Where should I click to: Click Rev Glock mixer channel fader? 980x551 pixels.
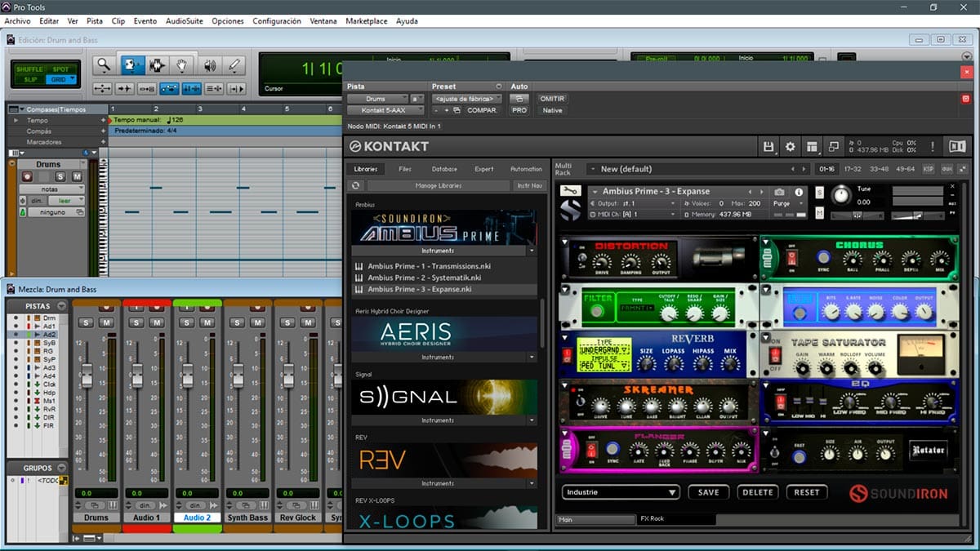coord(287,375)
